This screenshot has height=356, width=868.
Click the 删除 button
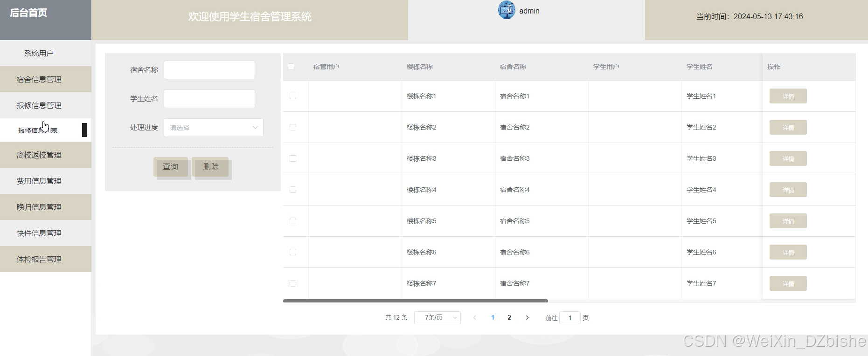pyautogui.click(x=210, y=167)
